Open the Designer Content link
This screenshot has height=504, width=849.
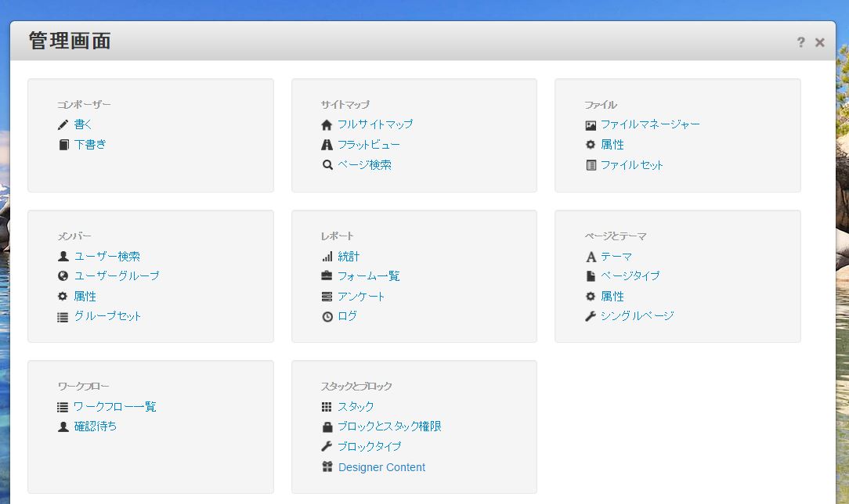coord(381,467)
